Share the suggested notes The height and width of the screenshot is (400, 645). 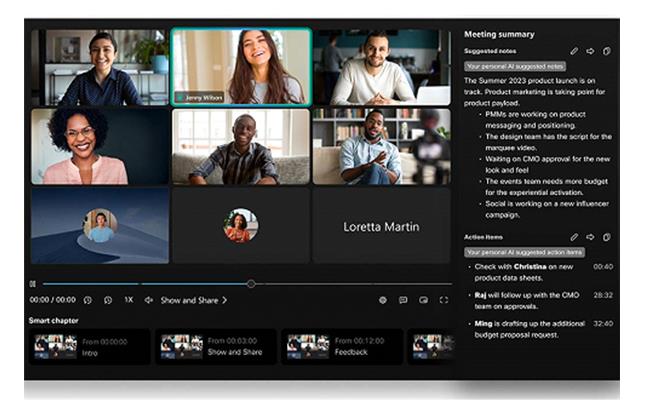[x=590, y=51]
